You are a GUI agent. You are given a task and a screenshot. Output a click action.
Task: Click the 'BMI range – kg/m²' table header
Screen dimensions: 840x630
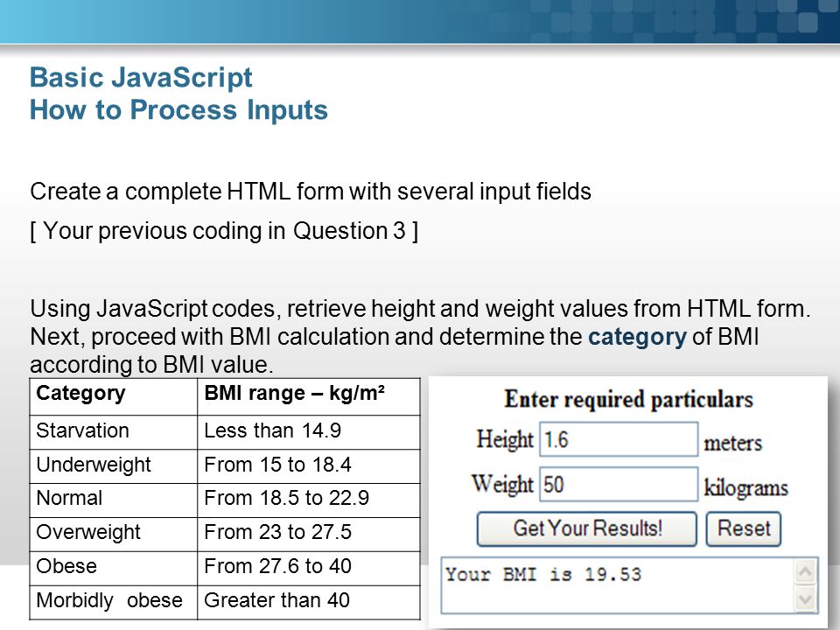click(309, 396)
